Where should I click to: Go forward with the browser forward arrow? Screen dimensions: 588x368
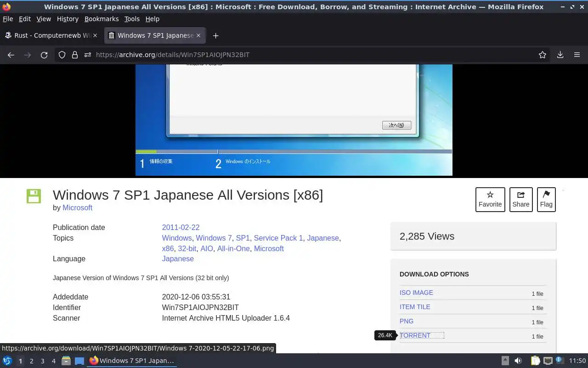tap(28, 55)
